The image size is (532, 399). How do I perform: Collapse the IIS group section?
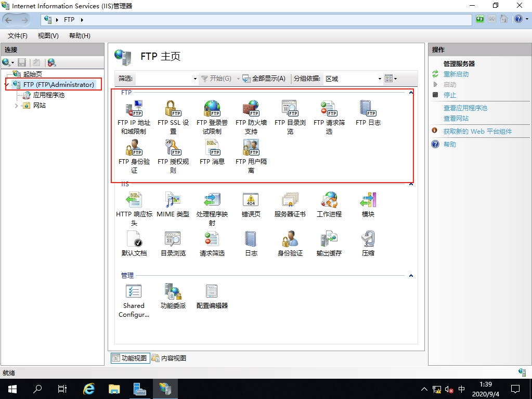pos(411,184)
